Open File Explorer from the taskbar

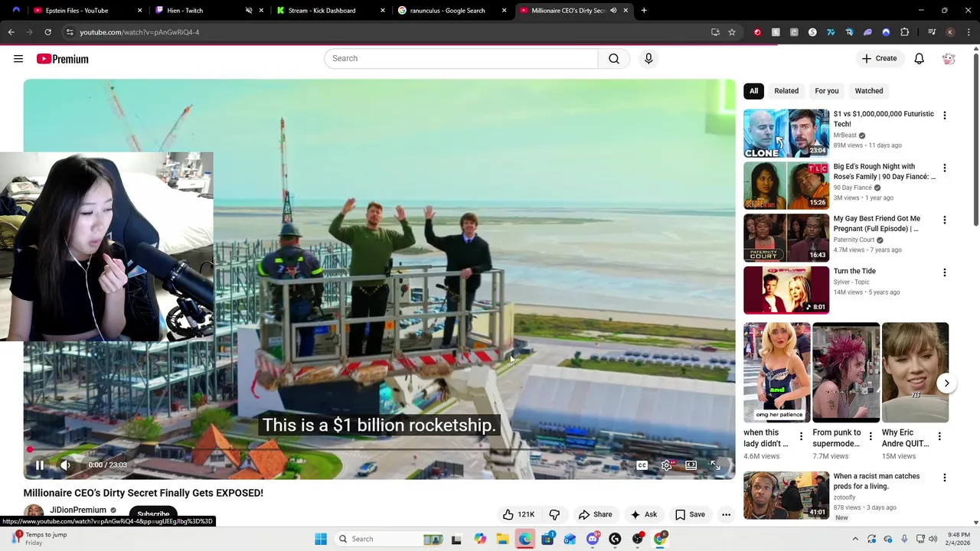[502, 539]
